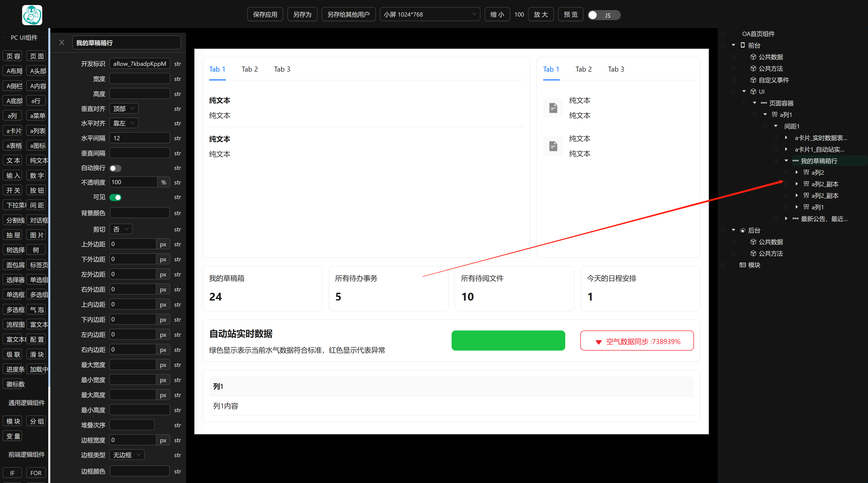
Task: Click the 后台 cloud icon
Action: (742, 230)
